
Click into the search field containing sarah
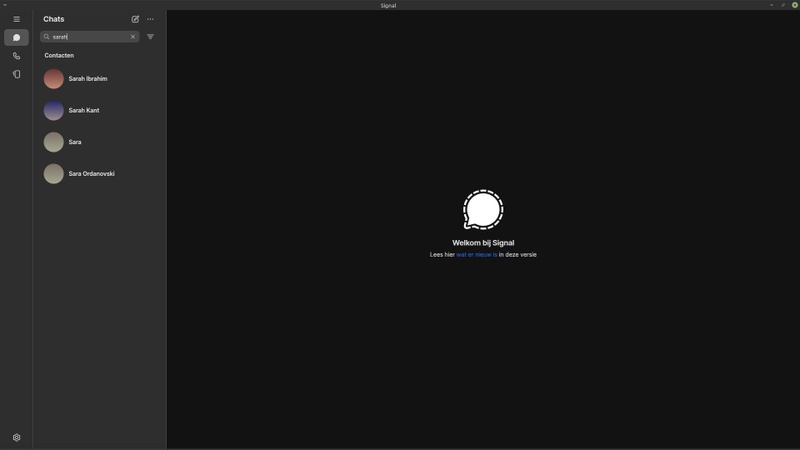pyautogui.click(x=90, y=37)
